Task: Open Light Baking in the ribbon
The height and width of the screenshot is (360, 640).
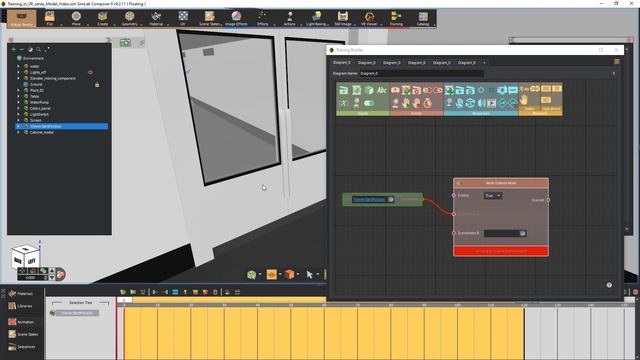Action: click(316, 18)
